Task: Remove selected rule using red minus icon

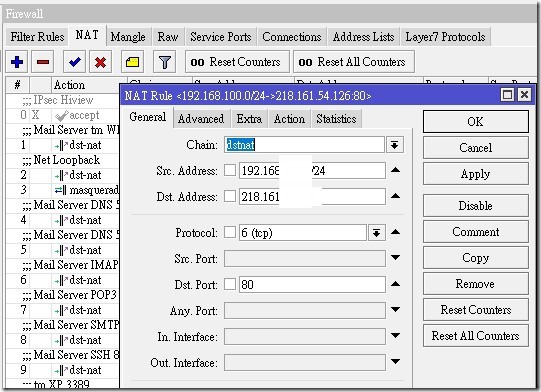Action: pos(43,62)
